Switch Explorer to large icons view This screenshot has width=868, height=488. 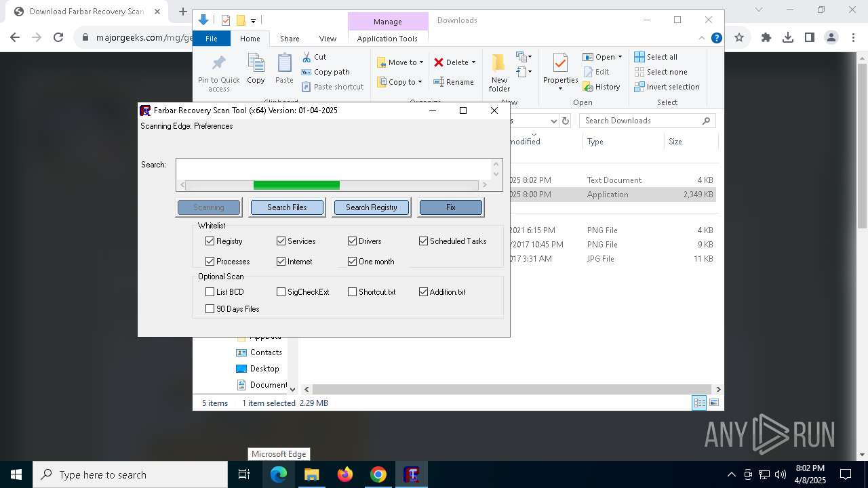point(714,403)
